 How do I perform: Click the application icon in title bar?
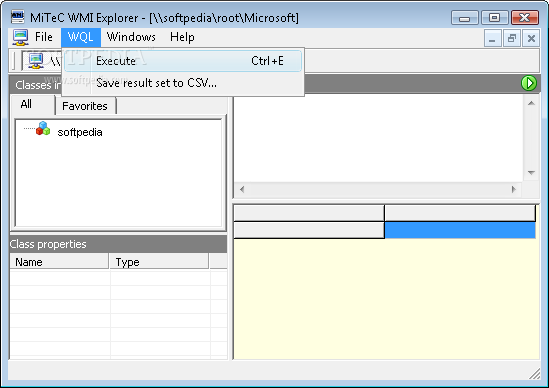(x=18, y=16)
